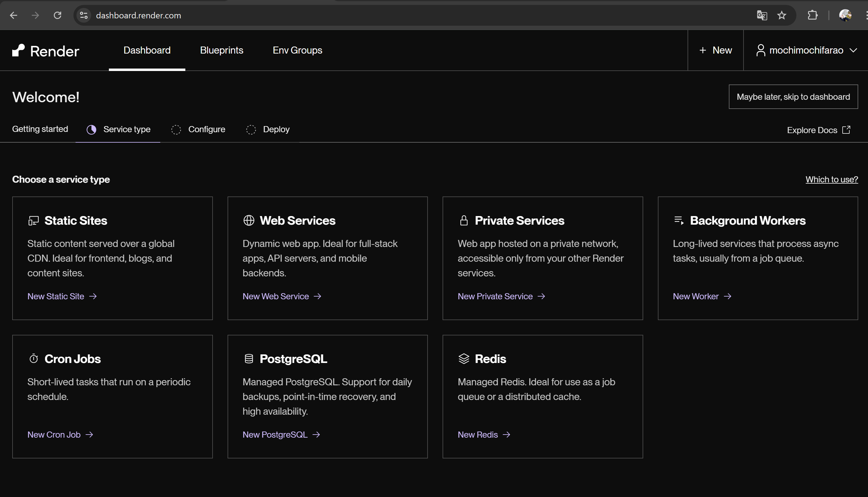The image size is (868, 497).
Task: Open the Env Groups tab
Action: click(297, 50)
